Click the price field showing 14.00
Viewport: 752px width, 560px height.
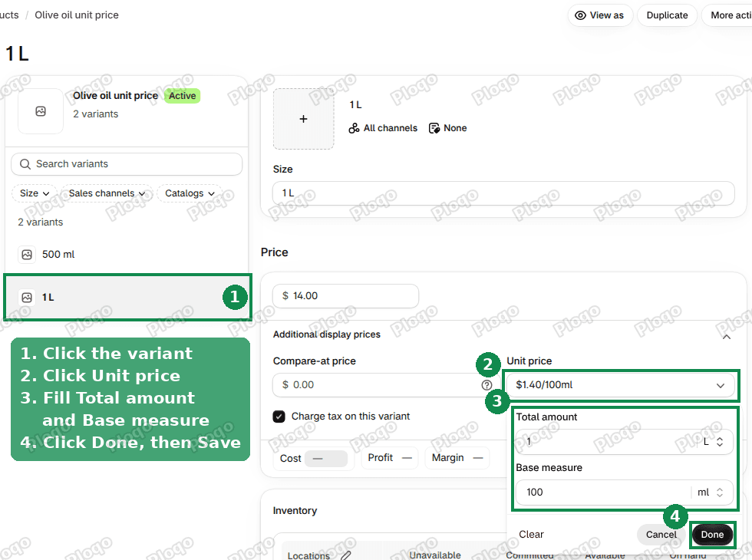(x=346, y=296)
